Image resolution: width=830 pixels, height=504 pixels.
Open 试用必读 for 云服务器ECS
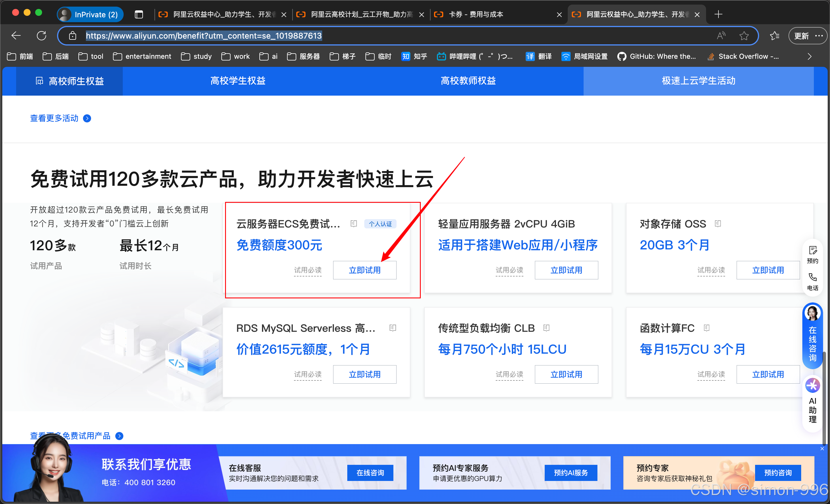(x=308, y=270)
